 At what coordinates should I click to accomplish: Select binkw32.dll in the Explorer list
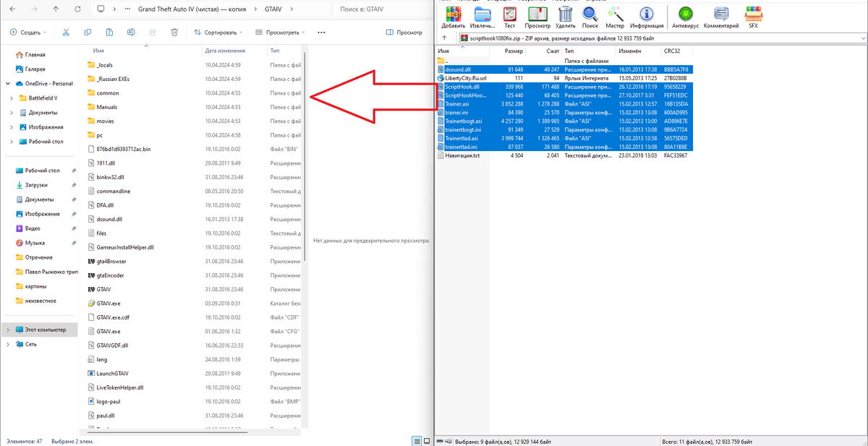coord(110,177)
